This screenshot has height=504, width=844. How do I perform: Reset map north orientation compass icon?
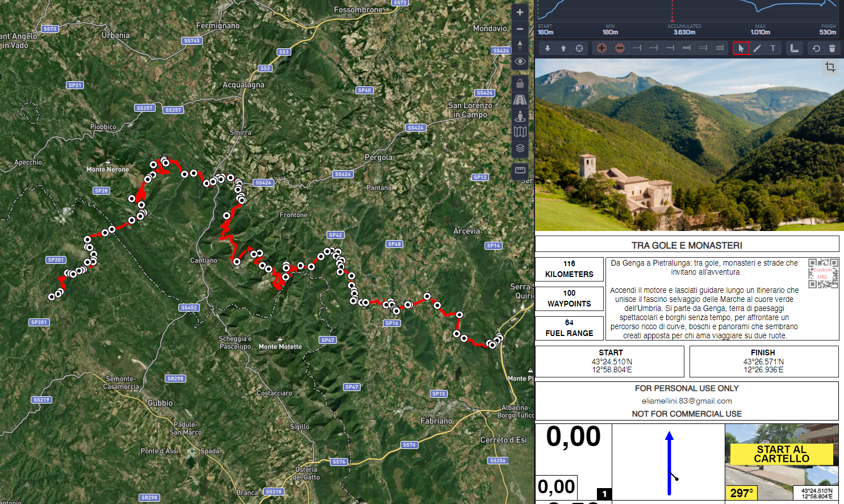pyautogui.click(x=520, y=45)
